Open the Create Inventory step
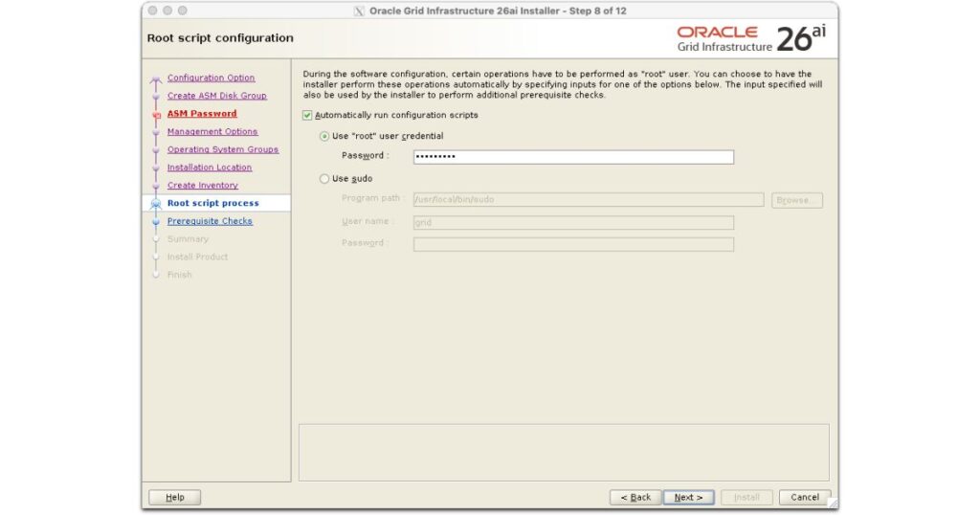Screen dimensions: 980x515 203,185
